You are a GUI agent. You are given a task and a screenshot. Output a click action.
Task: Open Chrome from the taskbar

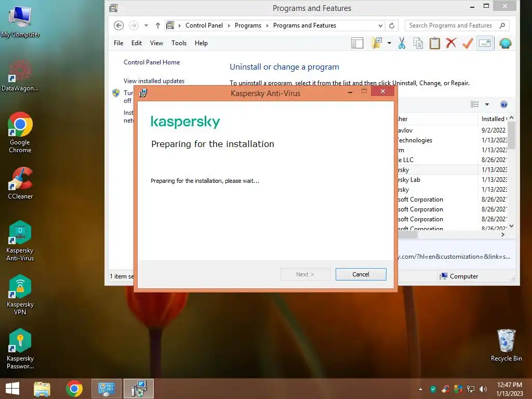point(74,389)
